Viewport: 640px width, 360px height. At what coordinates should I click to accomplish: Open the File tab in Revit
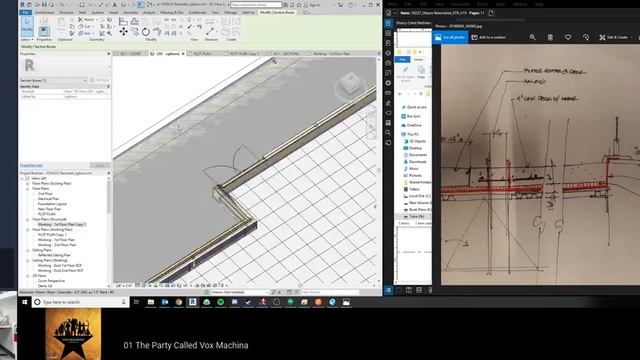coord(25,13)
